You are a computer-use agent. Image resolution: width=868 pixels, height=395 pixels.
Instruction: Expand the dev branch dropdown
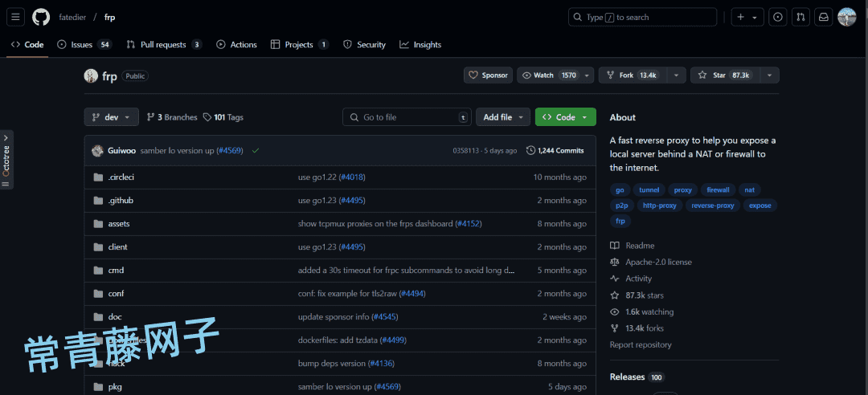(111, 117)
